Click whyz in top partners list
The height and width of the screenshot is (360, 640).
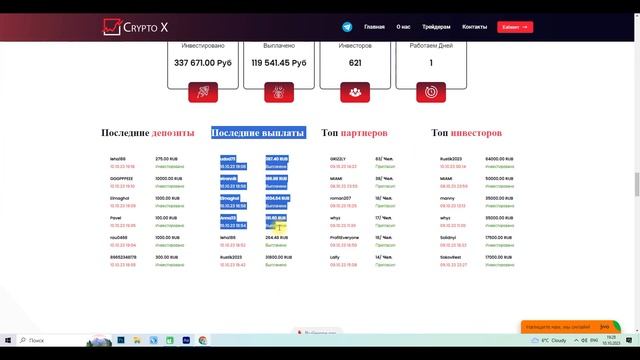tap(335, 218)
